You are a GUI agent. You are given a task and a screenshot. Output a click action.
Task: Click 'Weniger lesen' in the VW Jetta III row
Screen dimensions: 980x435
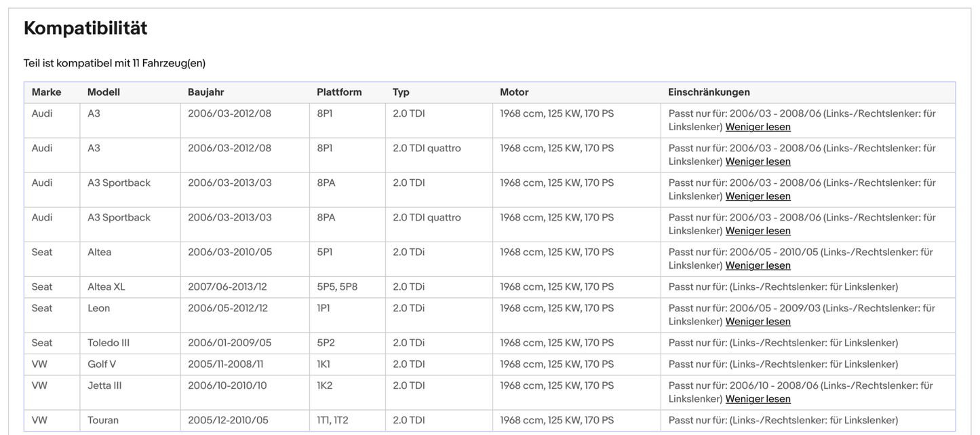click(758, 399)
